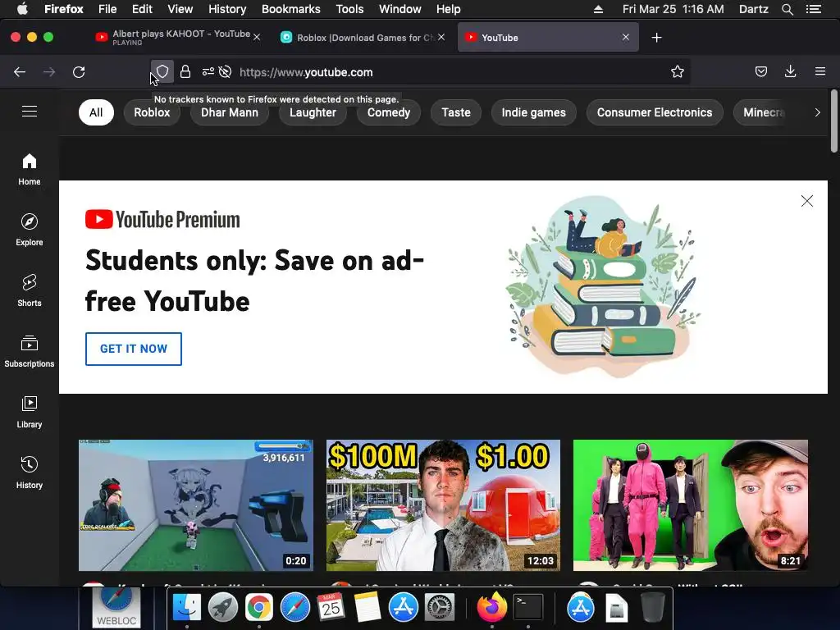Open Calendar from the dock
840x630 pixels.
pos(331,608)
